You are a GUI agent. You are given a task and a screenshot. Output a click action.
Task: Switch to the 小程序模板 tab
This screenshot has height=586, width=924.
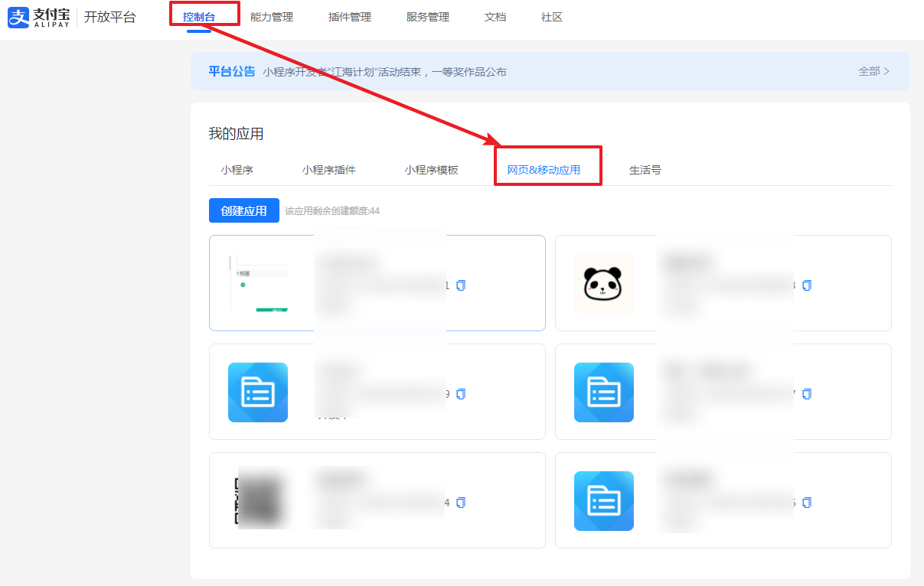click(432, 170)
